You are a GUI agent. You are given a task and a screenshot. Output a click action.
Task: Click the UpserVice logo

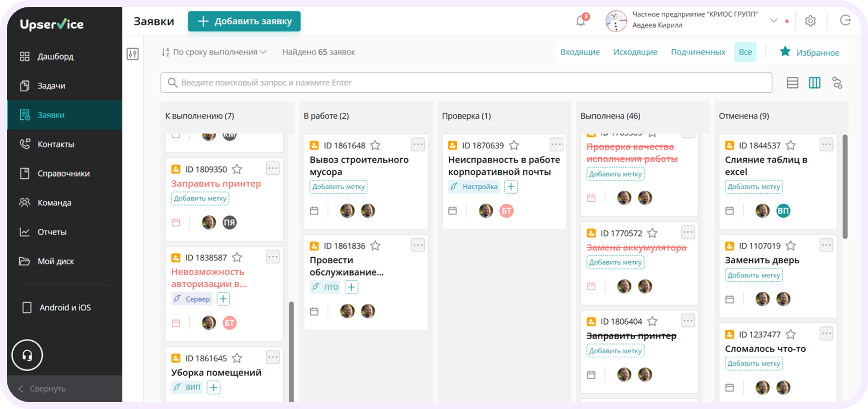pyautogui.click(x=52, y=24)
